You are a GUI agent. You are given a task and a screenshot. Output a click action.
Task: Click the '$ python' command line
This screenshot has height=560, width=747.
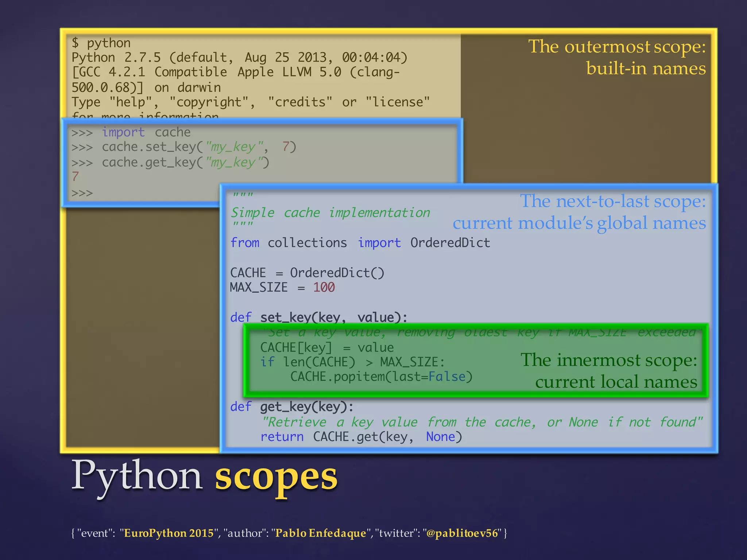pos(101,43)
